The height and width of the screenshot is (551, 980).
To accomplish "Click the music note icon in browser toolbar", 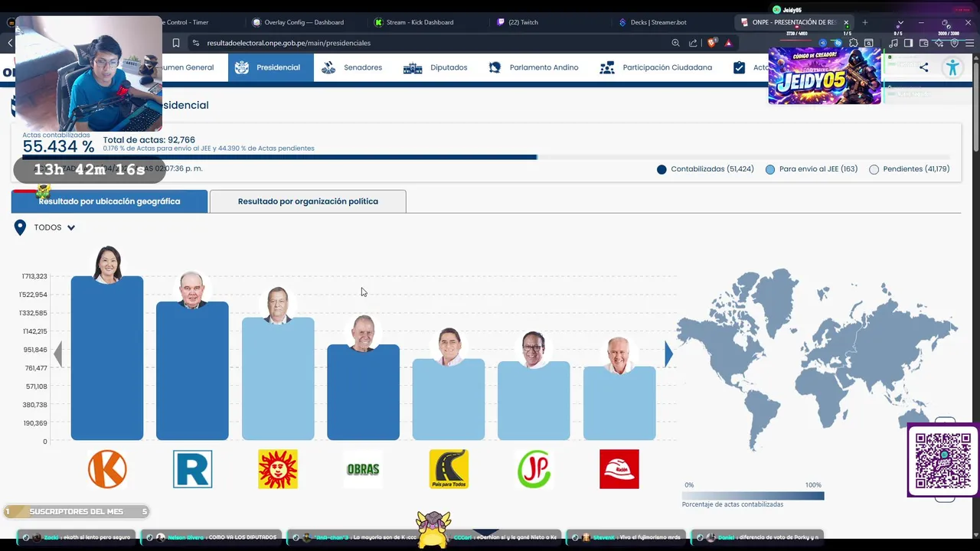I will pos(893,43).
